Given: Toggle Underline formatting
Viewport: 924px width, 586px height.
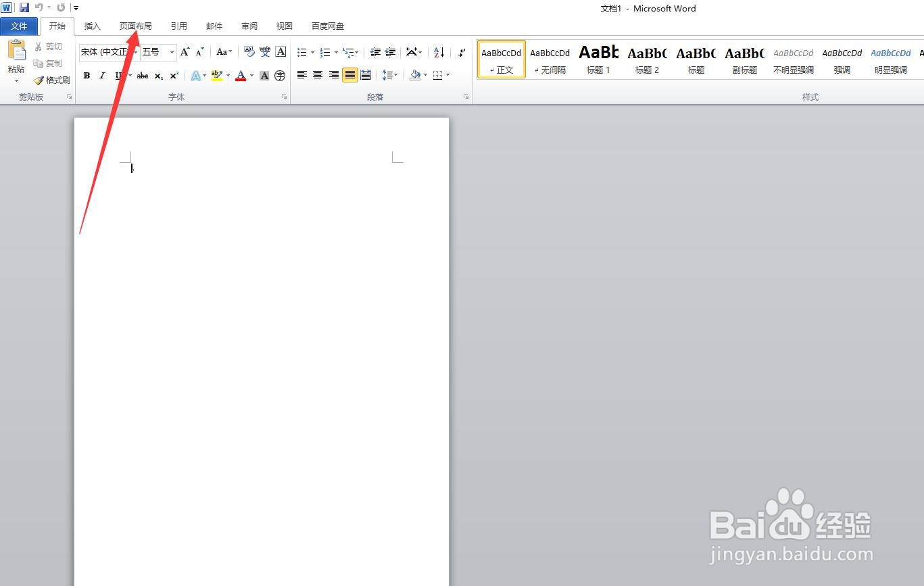Looking at the screenshot, I should tap(118, 76).
